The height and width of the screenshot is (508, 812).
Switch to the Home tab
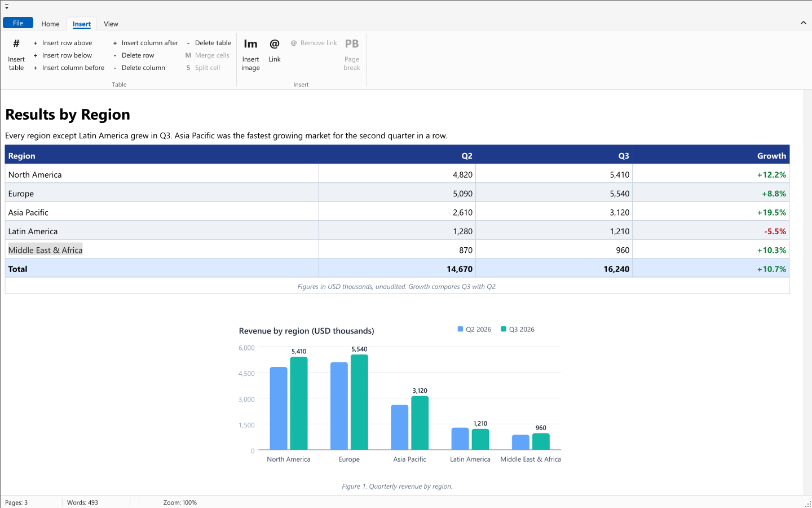pyautogui.click(x=50, y=24)
